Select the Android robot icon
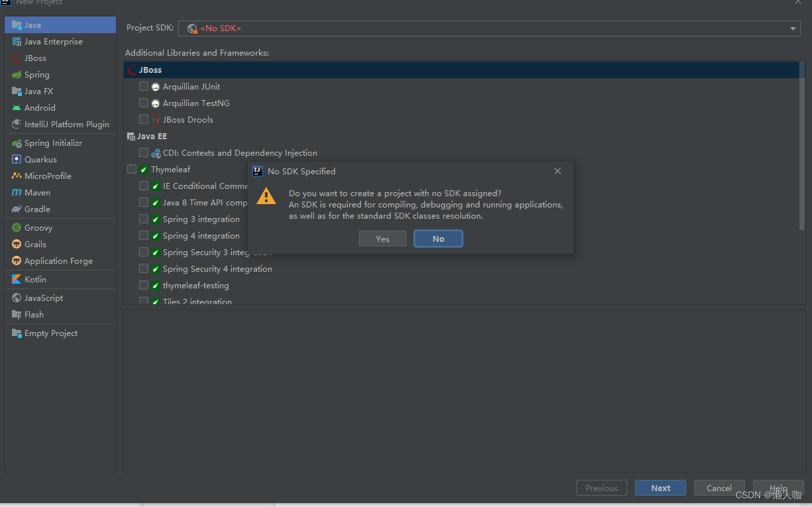This screenshot has width=812, height=507. coord(17,108)
